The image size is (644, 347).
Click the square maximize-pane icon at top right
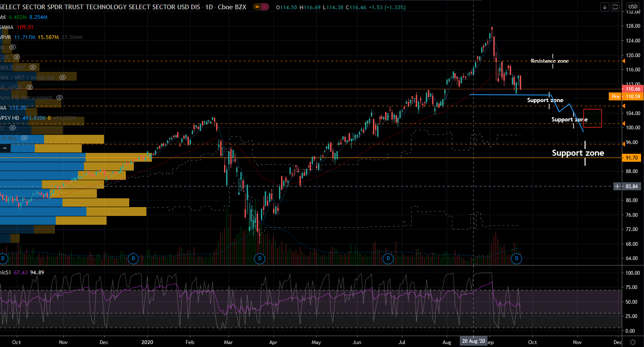pyautogui.click(x=615, y=7)
